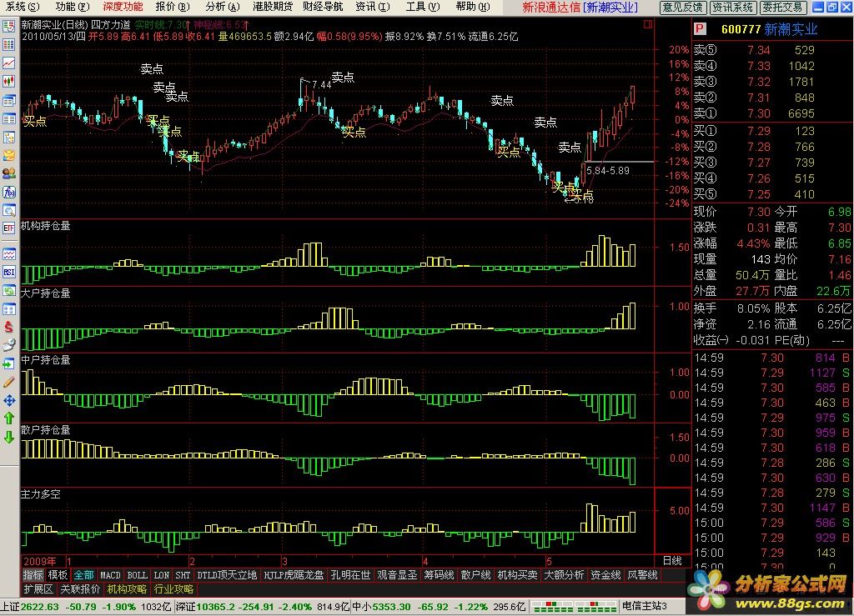Click the 日线 period label

(672, 560)
